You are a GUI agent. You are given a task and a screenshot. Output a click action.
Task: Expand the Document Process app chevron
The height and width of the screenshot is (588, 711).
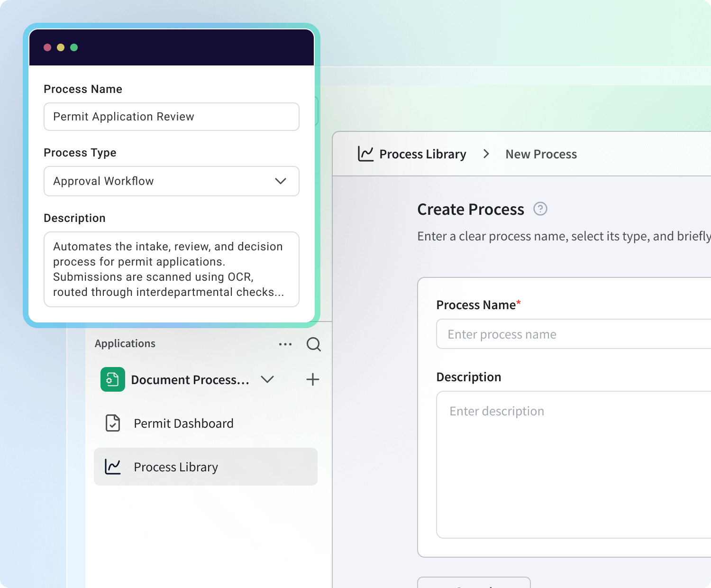[267, 379]
